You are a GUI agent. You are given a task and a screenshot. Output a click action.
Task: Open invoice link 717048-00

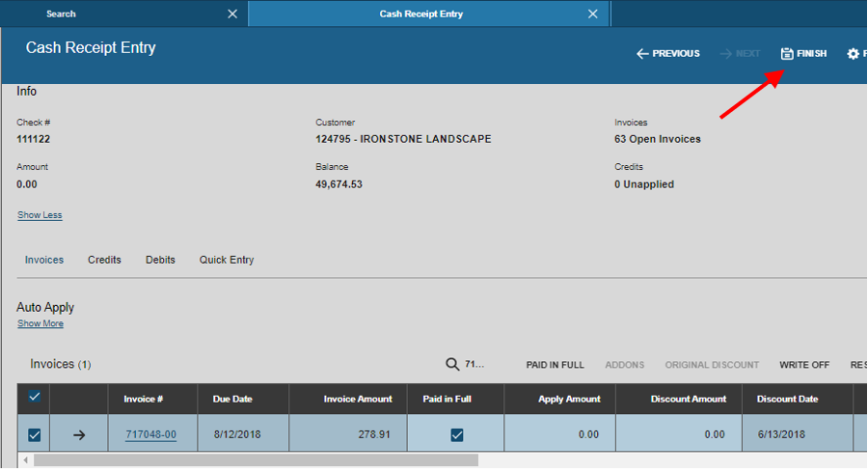pyautogui.click(x=151, y=434)
